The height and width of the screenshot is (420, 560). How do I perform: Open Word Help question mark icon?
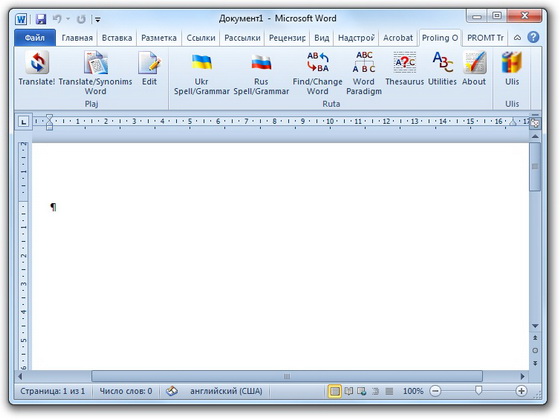coord(533,37)
